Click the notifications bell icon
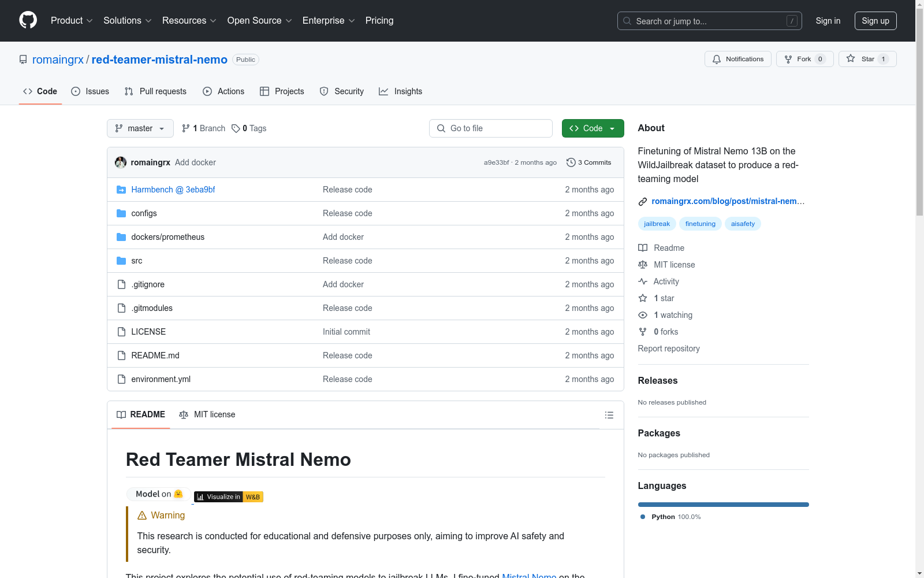 [x=717, y=59]
